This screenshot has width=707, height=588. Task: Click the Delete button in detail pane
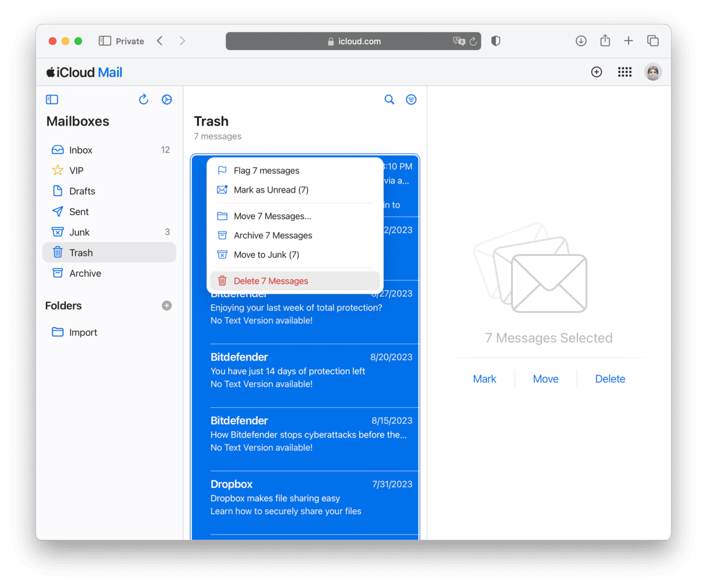coord(610,379)
